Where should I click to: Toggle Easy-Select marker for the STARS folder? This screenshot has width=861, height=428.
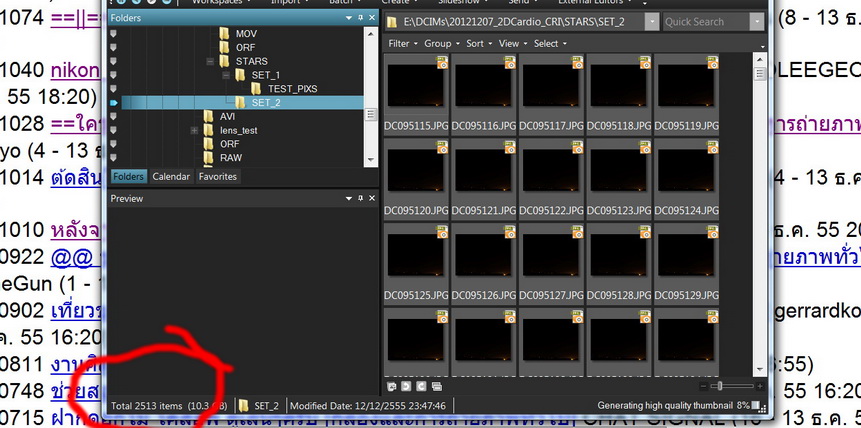(x=114, y=61)
